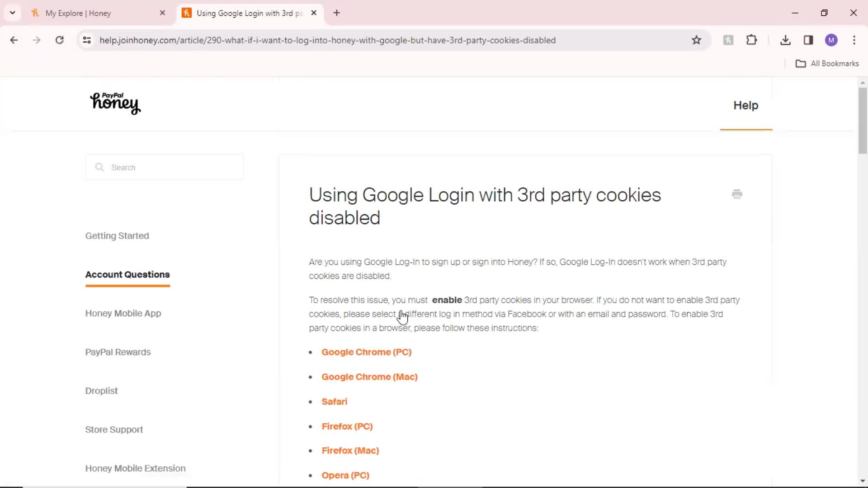
Task: Follow the Firefox (PC) link
Action: 347,427
